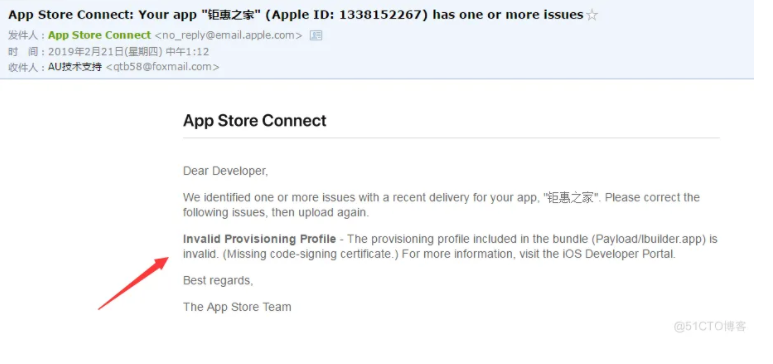Viewport: 773px width, 364px height.
Task: Click the App Store Connect body heading
Action: coord(254,121)
